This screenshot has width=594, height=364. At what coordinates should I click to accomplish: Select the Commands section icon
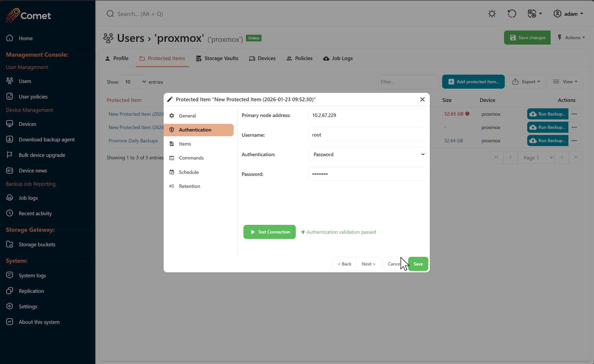172,158
